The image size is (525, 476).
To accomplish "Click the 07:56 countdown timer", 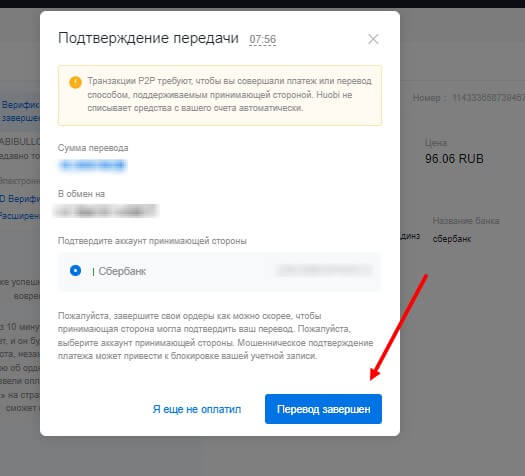I will 262,39.
